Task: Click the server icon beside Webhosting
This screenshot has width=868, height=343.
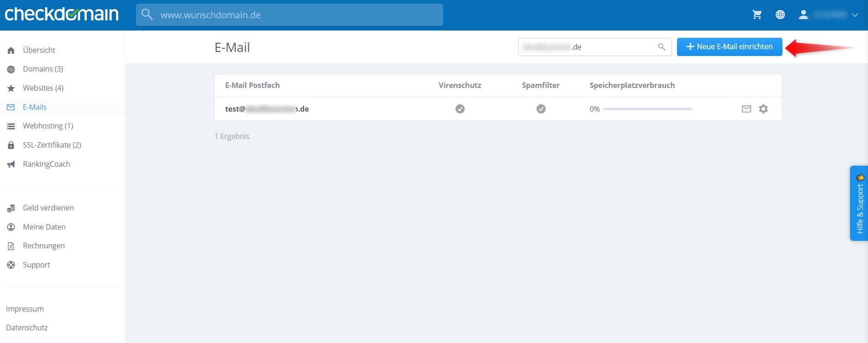Action: coord(11,126)
